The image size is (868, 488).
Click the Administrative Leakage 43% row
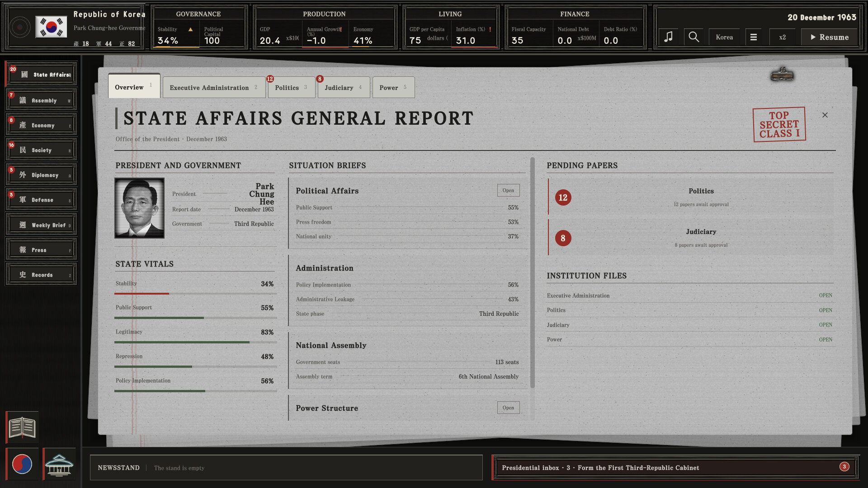tap(407, 299)
